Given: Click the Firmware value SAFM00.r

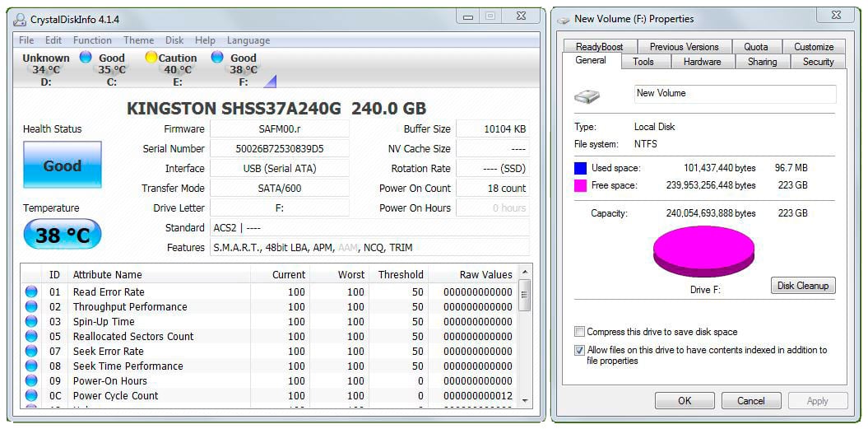Looking at the screenshot, I should coord(280,128).
